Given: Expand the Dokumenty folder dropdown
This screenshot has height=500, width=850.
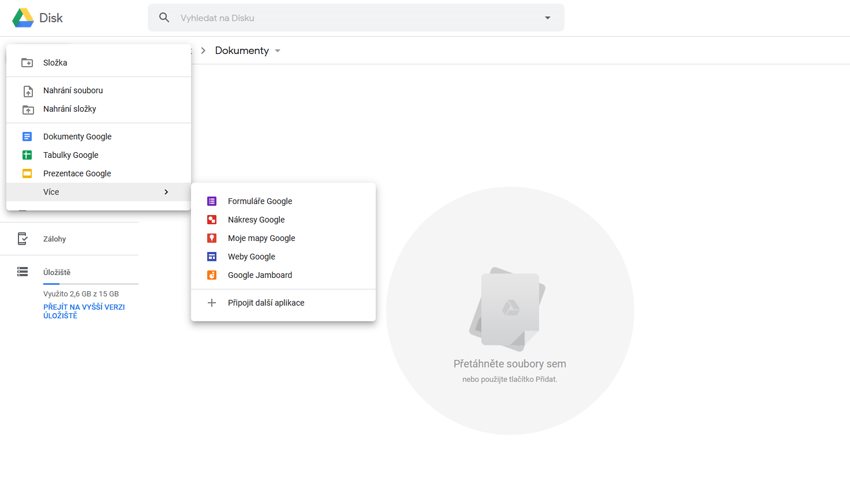Looking at the screenshot, I should tap(278, 51).
